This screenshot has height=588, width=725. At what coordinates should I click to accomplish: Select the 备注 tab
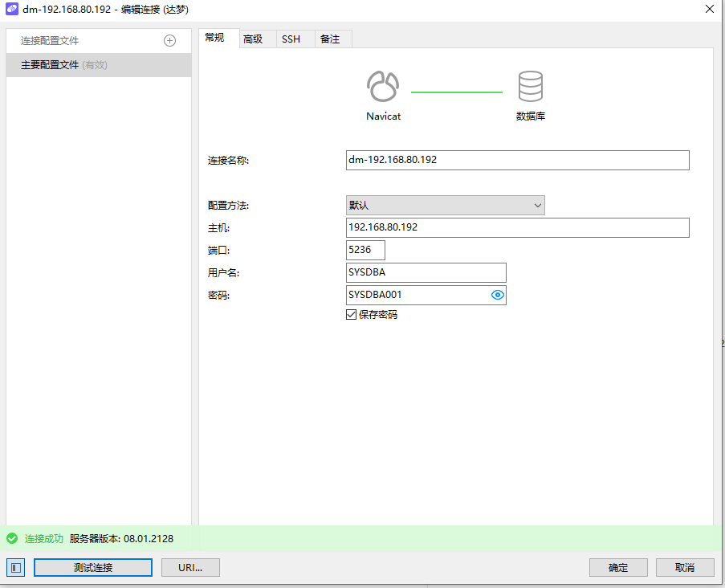click(330, 39)
